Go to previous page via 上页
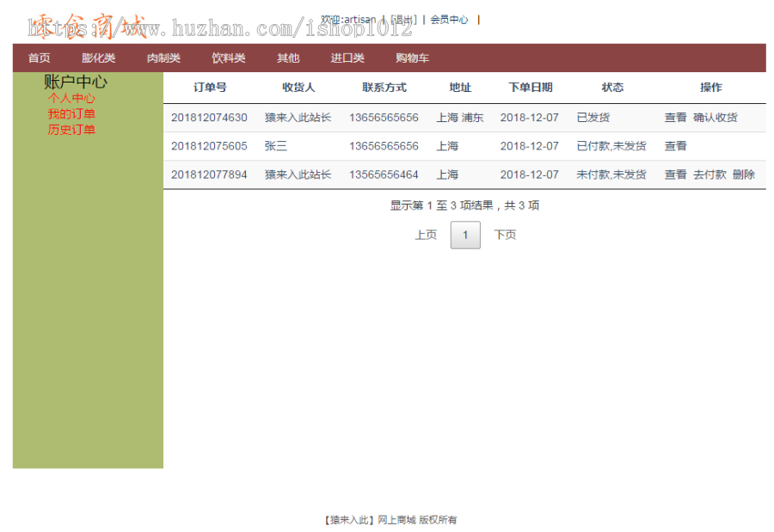This screenshot has width=774, height=532. pos(425,234)
